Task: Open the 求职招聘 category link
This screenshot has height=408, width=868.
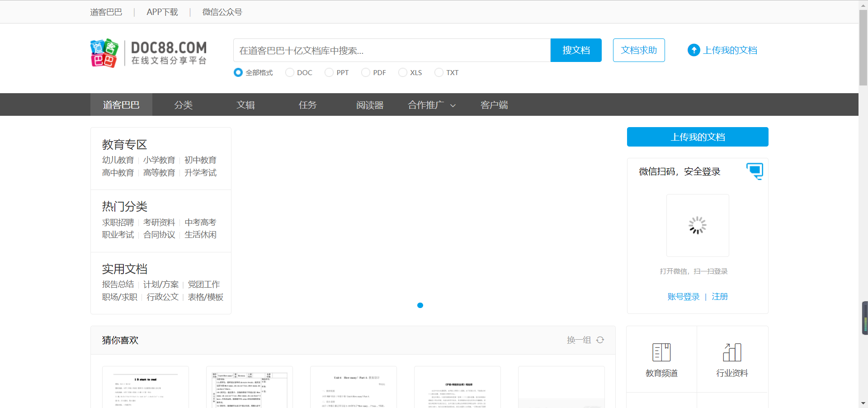Action: [118, 223]
